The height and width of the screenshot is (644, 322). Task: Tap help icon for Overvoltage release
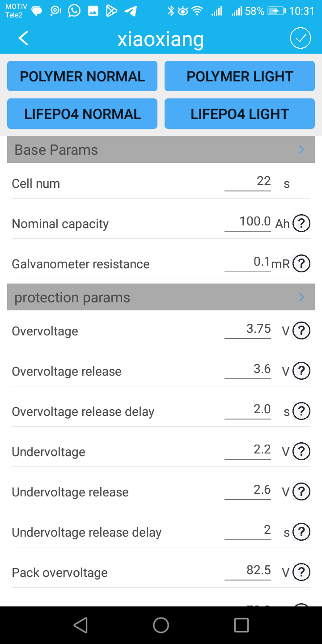[x=301, y=371]
